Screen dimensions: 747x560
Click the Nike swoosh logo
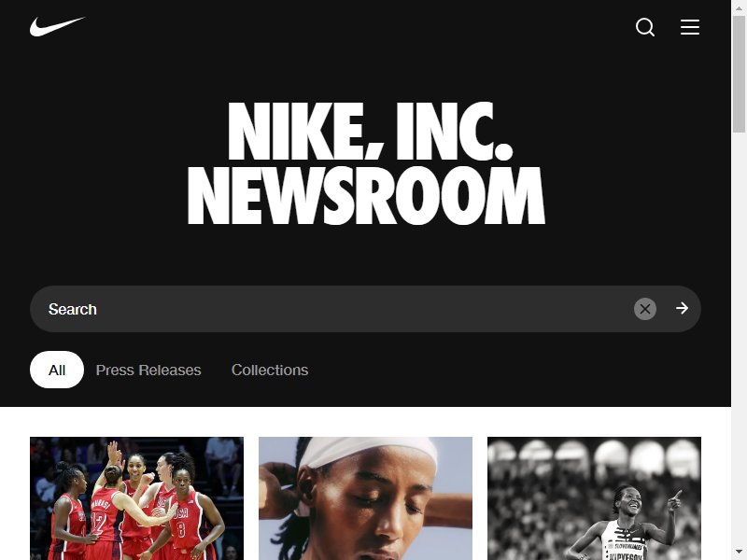click(x=57, y=27)
